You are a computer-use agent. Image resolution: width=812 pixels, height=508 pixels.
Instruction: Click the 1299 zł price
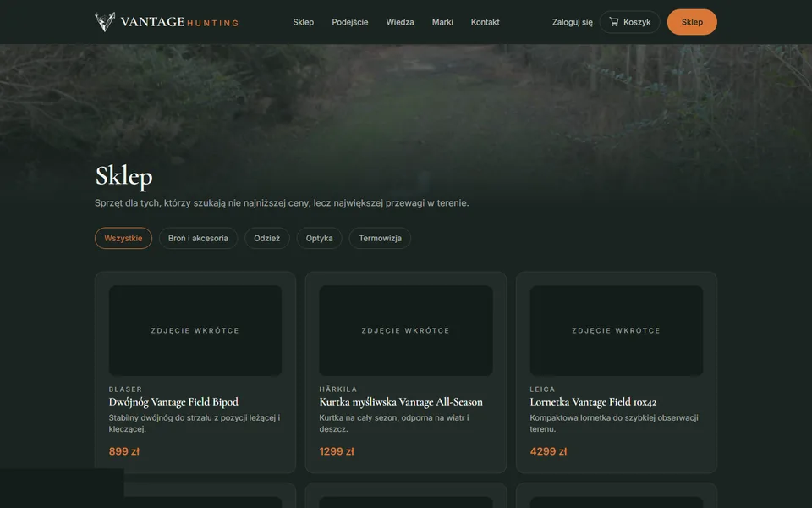(337, 451)
